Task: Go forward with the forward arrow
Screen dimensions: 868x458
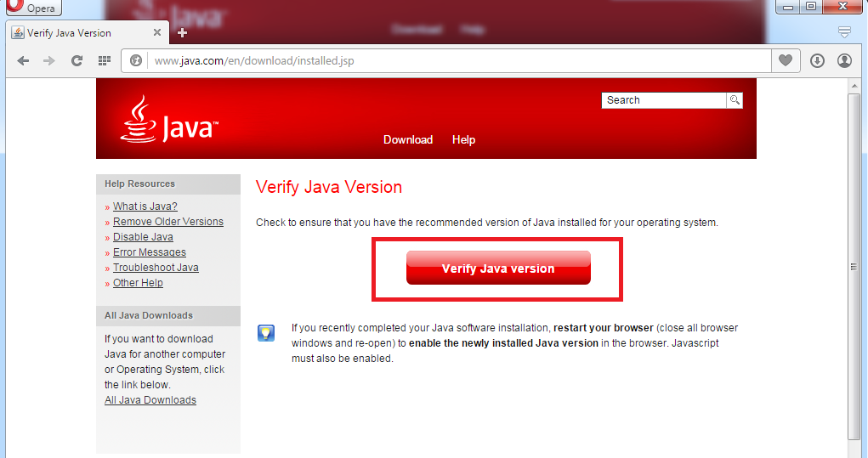Action: [49, 61]
